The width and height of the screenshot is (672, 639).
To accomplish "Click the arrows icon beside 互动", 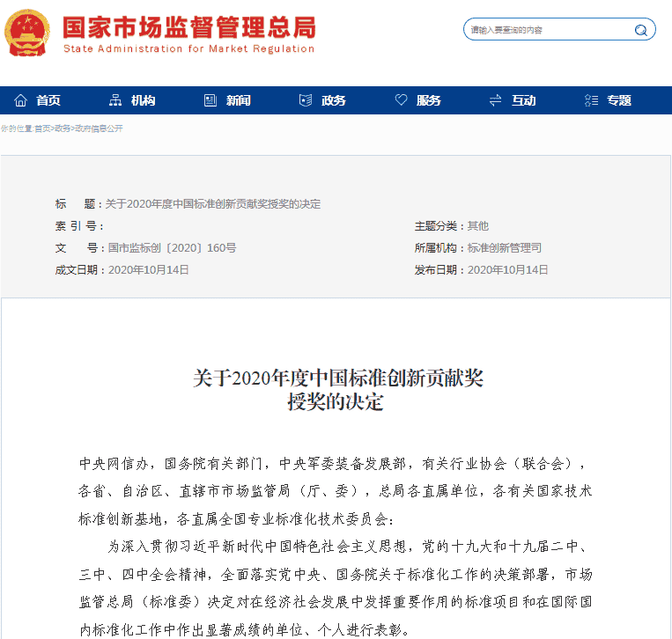I will (496, 100).
